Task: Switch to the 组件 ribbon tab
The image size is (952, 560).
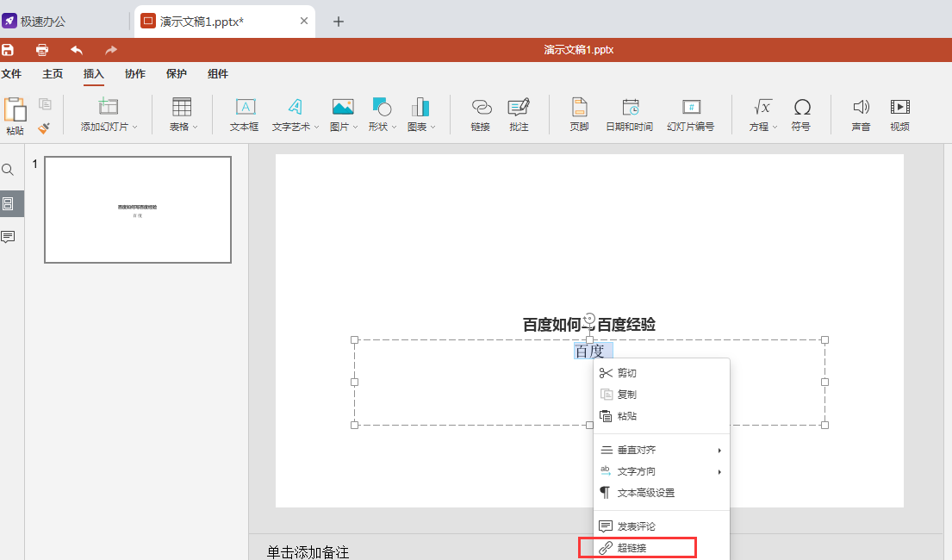Action: [x=218, y=74]
